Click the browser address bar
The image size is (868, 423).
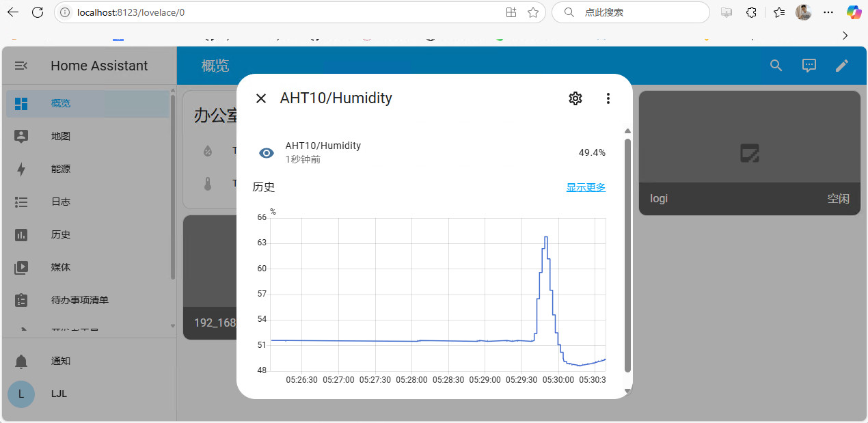click(273, 12)
